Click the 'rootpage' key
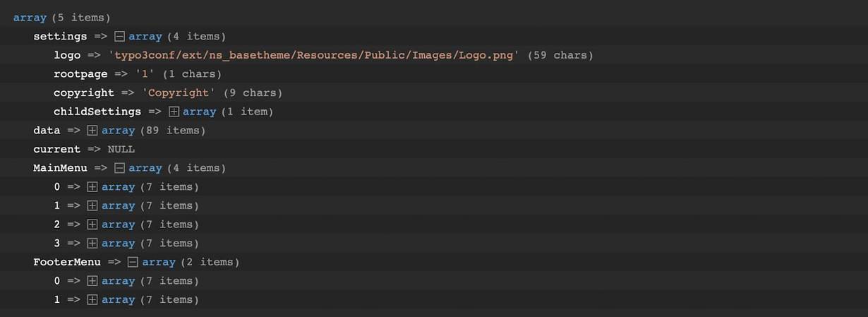The image size is (868, 317). [x=80, y=74]
